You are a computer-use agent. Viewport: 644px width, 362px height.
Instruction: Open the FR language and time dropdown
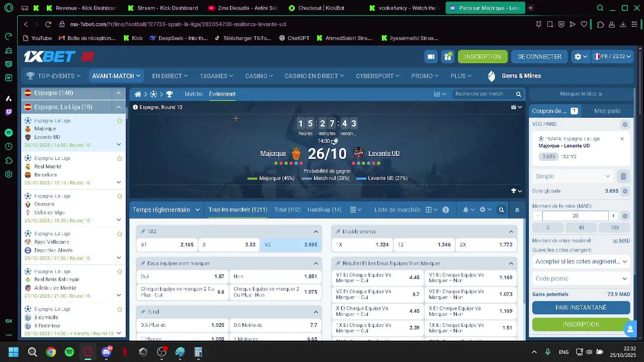[612, 57]
